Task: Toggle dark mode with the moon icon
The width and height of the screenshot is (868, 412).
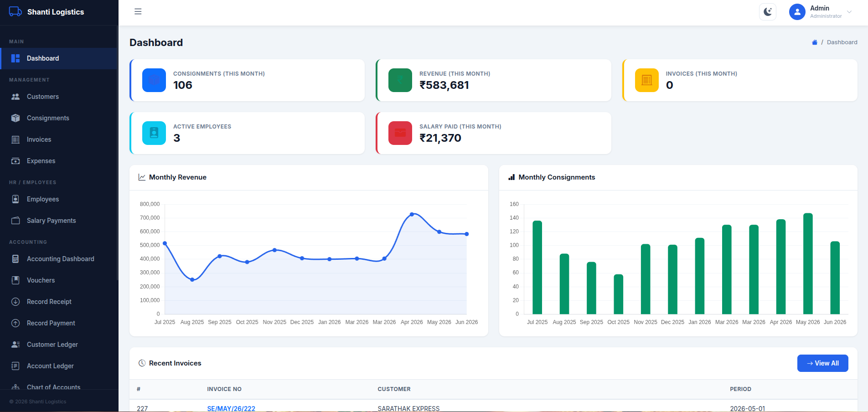Action: coord(768,12)
